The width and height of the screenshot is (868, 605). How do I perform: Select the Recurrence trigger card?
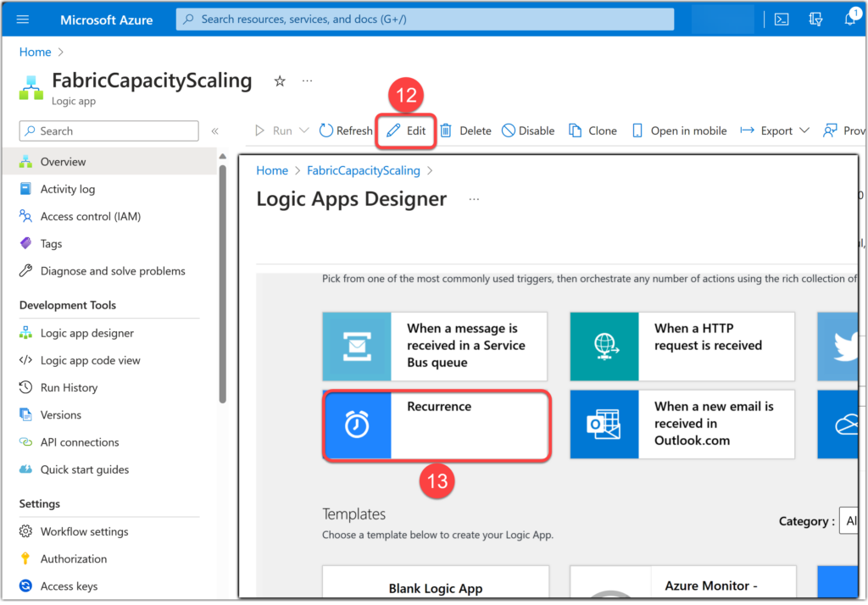(x=437, y=425)
